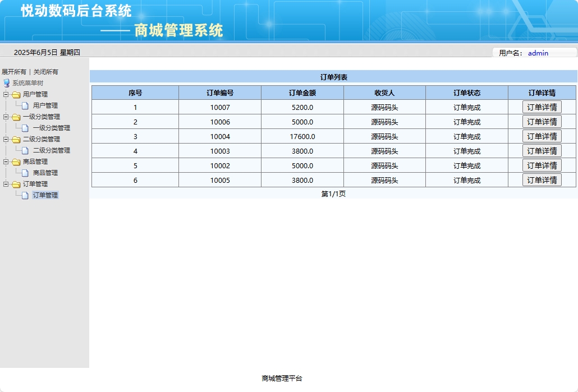Open the 二级分类管理 folder label
This screenshot has width=578, height=392.
click(42, 139)
